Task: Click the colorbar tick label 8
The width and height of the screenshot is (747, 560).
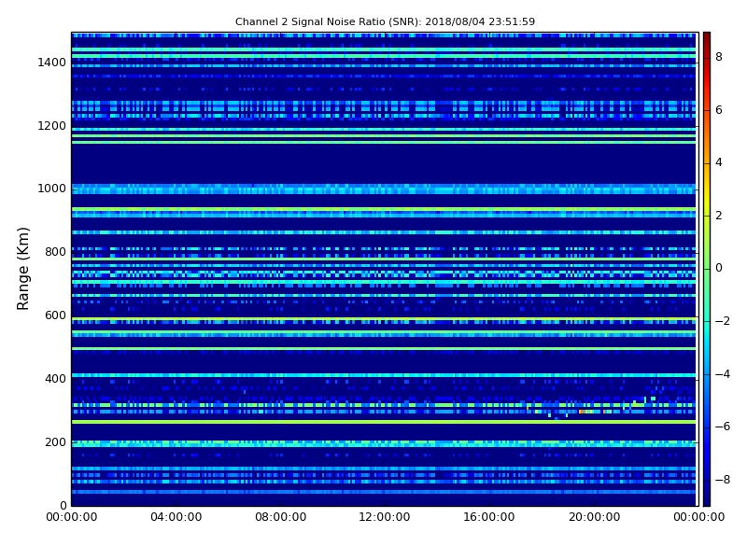Action: 719,57
